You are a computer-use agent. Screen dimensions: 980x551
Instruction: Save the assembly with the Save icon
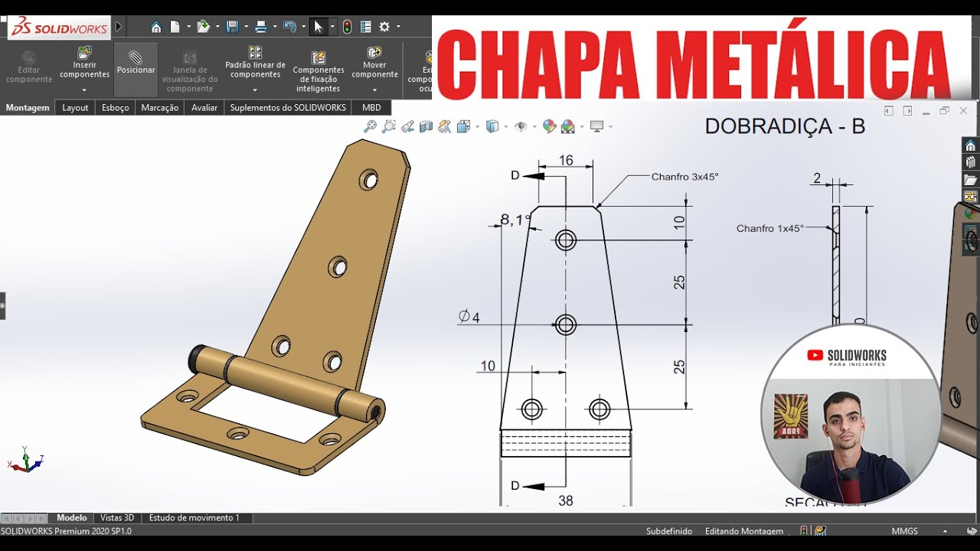click(232, 27)
